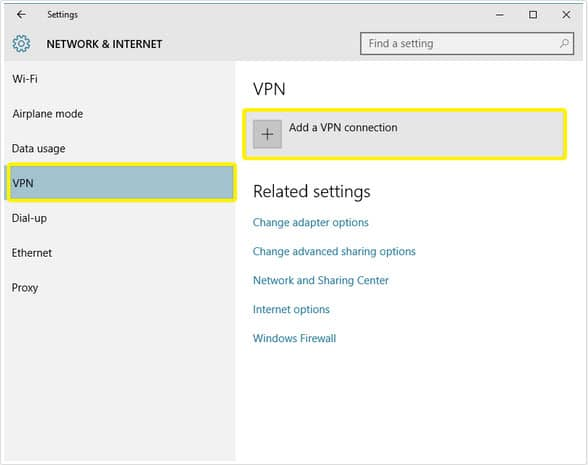Click the VPN page title

[269, 89]
